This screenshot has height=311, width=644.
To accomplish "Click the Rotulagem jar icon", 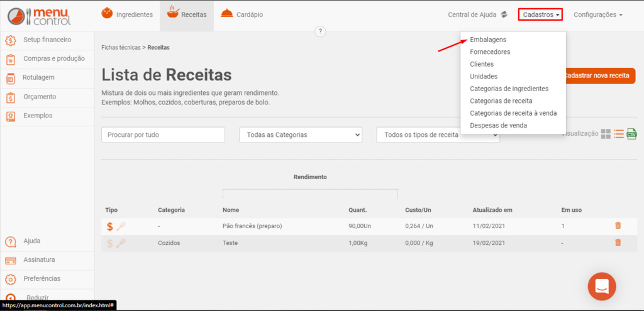I will tap(11, 78).
